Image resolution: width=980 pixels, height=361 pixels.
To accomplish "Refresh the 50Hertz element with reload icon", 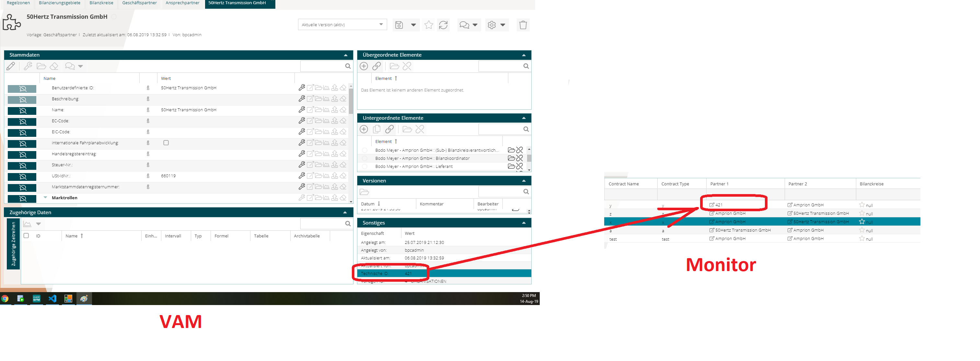I will point(443,25).
